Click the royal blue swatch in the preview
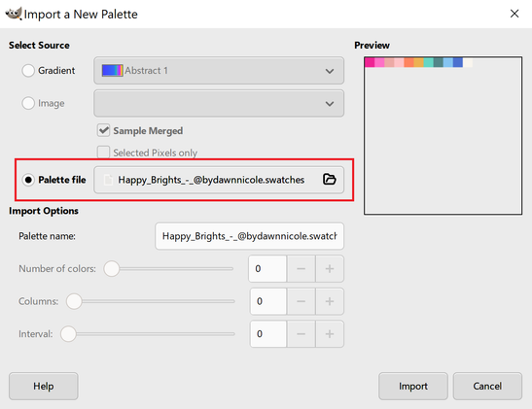The width and height of the screenshot is (532, 409). pos(458,62)
